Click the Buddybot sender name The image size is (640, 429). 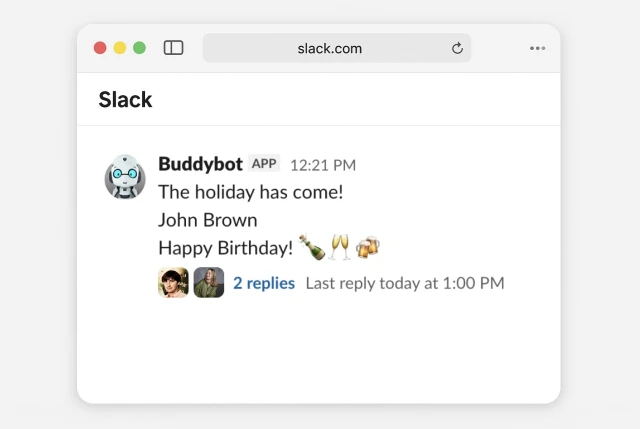(x=200, y=164)
